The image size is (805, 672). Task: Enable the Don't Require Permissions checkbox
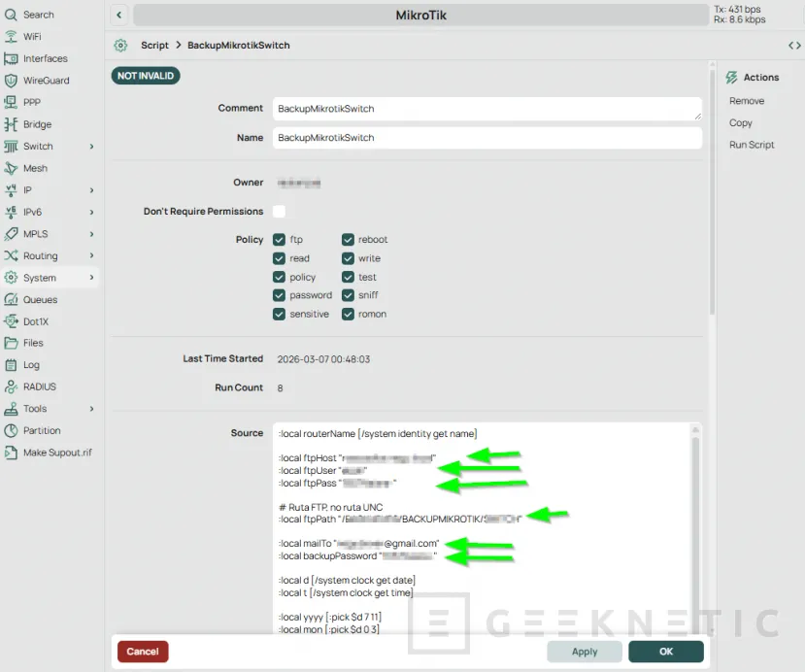coord(277,211)
